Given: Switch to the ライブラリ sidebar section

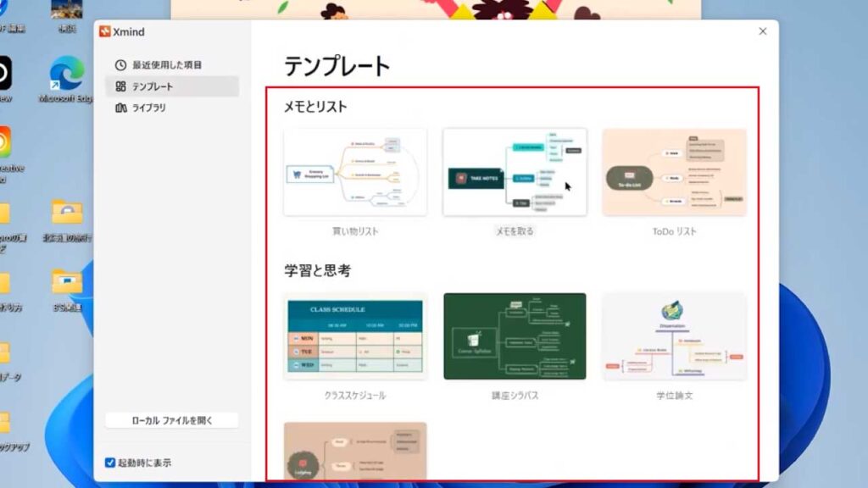Looking at the screenshot, I should click(x=171, y=108).
